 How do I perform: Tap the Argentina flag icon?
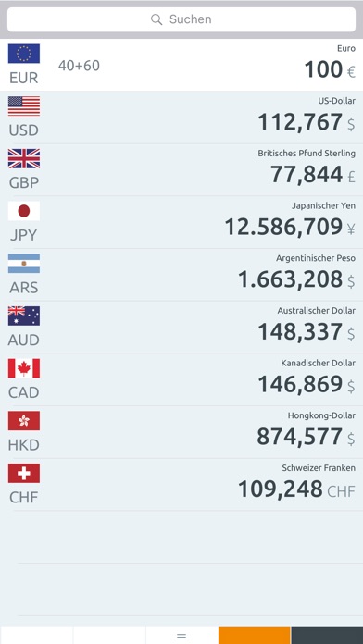tap(24, 264)
